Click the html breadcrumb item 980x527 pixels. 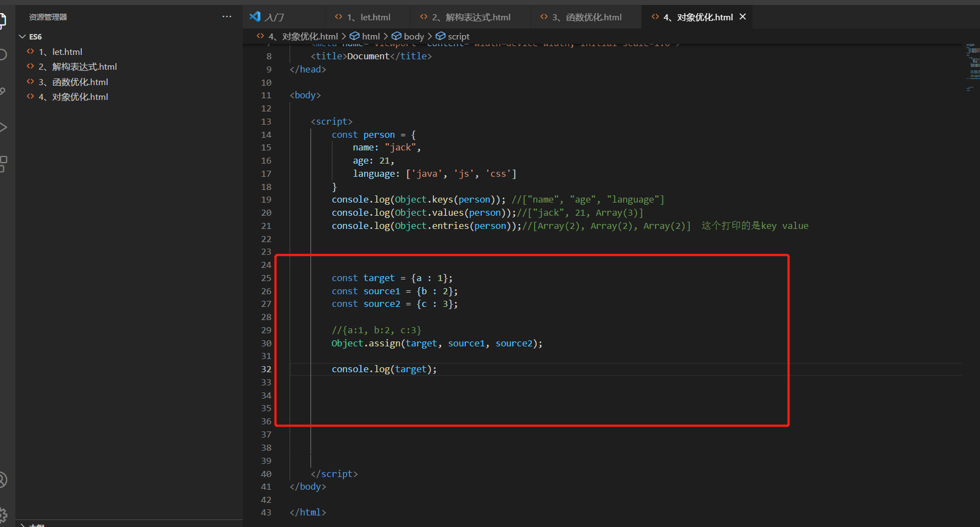pyautogui.click(x=365, y=36)
